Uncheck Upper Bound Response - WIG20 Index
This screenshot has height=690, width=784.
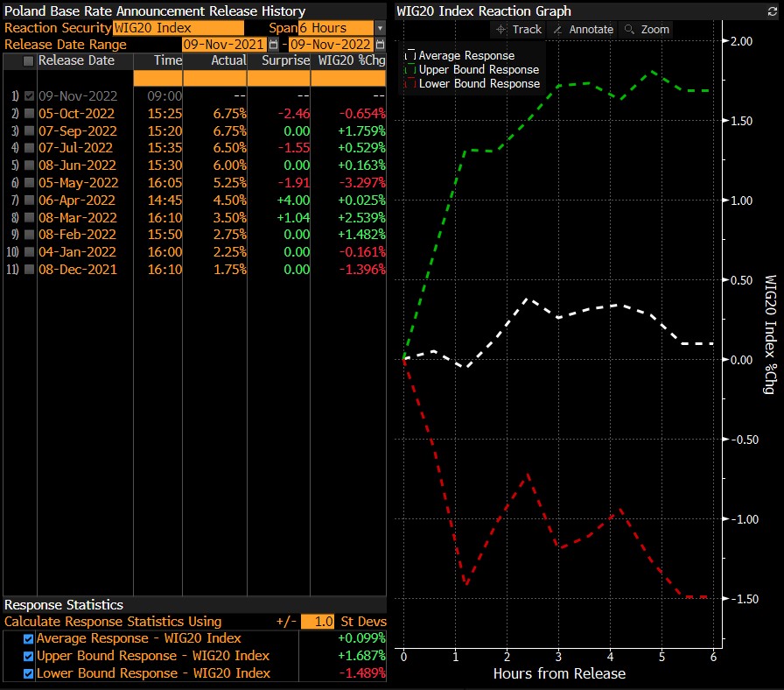point(28,656)
